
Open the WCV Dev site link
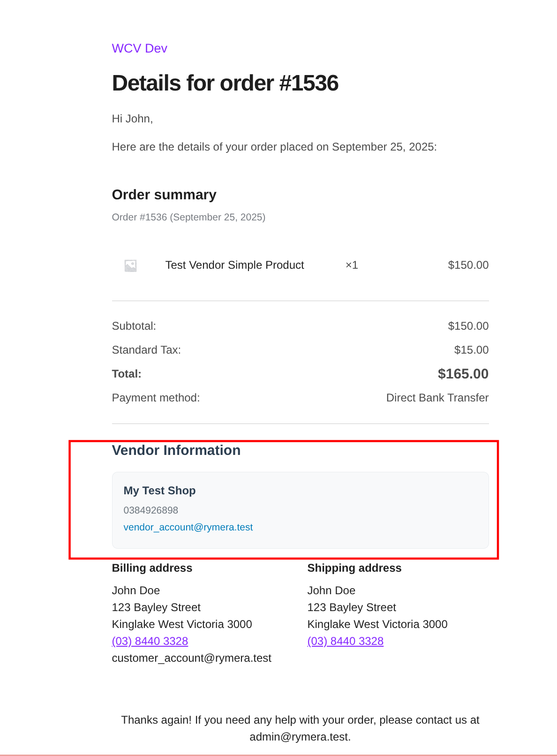tap(139, 48)
